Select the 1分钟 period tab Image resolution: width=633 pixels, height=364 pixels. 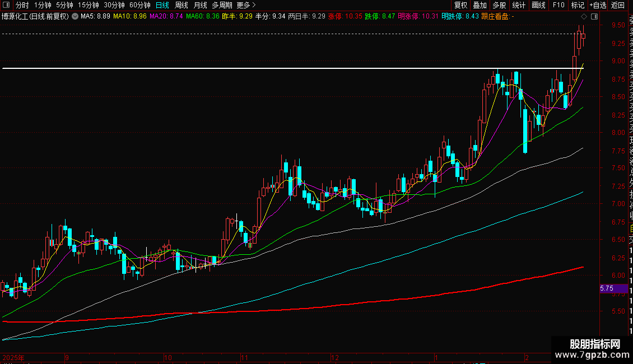click(43, 5)
